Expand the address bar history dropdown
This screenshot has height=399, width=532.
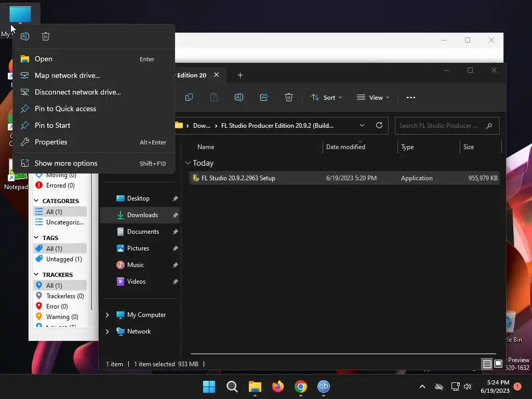pyautogui.click(x=362, y=126)
